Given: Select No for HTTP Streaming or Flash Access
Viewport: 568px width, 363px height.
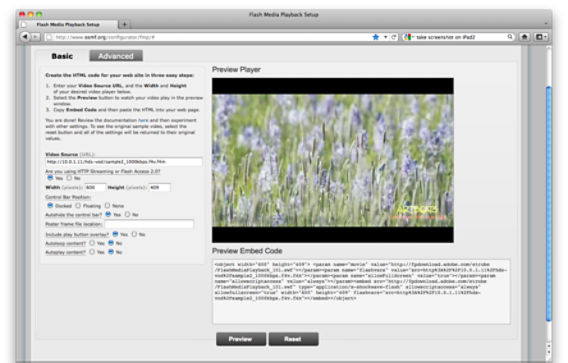Looking at the screenshot, I should [69, 178].
